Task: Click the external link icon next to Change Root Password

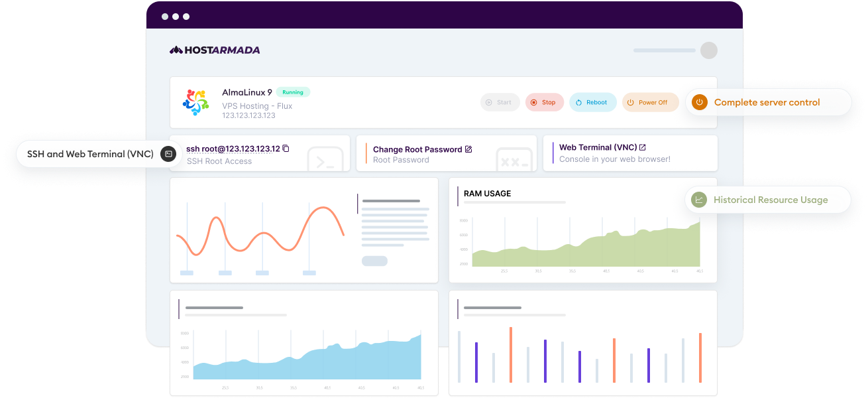Action: point(468,149)
